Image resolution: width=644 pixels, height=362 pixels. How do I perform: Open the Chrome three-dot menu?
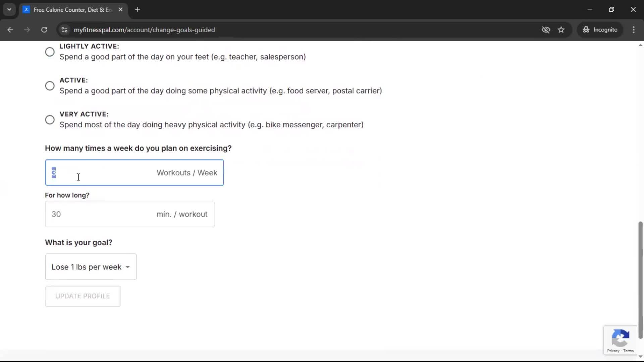(x=634, y=30)
